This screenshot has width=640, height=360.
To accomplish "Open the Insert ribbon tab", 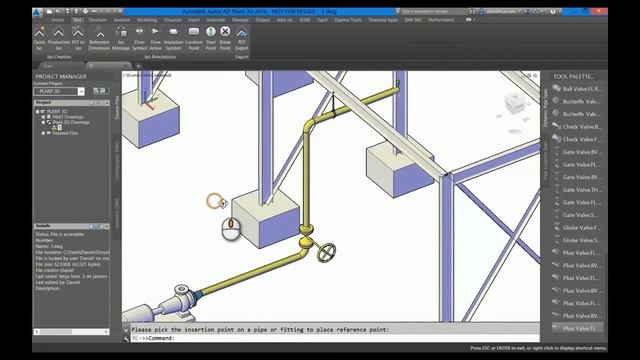I will click(194, 20).
